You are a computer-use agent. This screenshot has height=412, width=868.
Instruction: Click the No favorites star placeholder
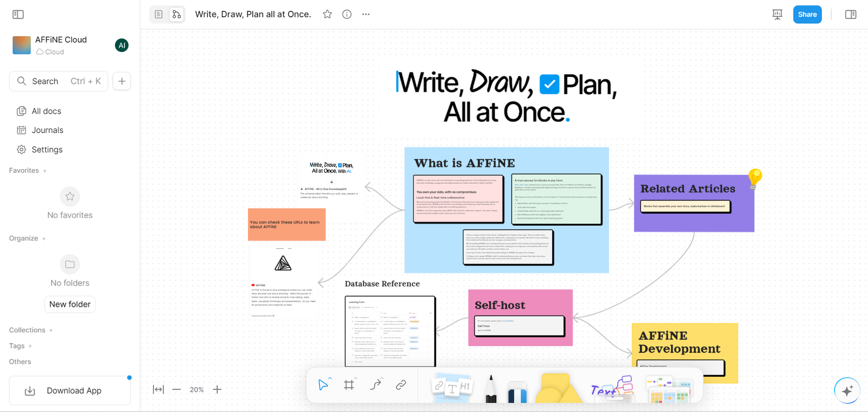click(70, 196)
